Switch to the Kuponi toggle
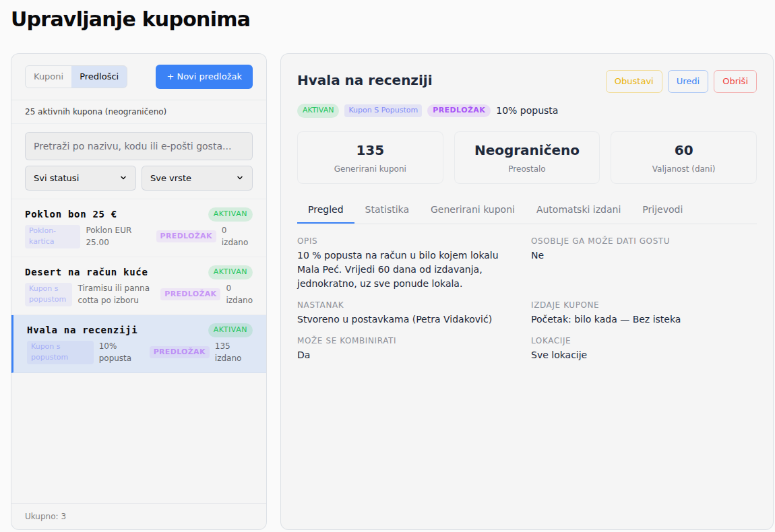775x532 pixels. point(49,77)
